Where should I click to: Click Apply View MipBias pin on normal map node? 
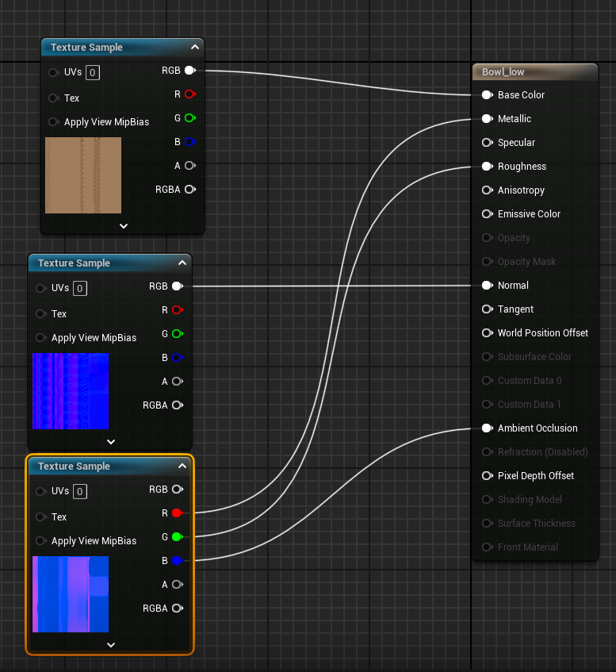tap(40, 338)
